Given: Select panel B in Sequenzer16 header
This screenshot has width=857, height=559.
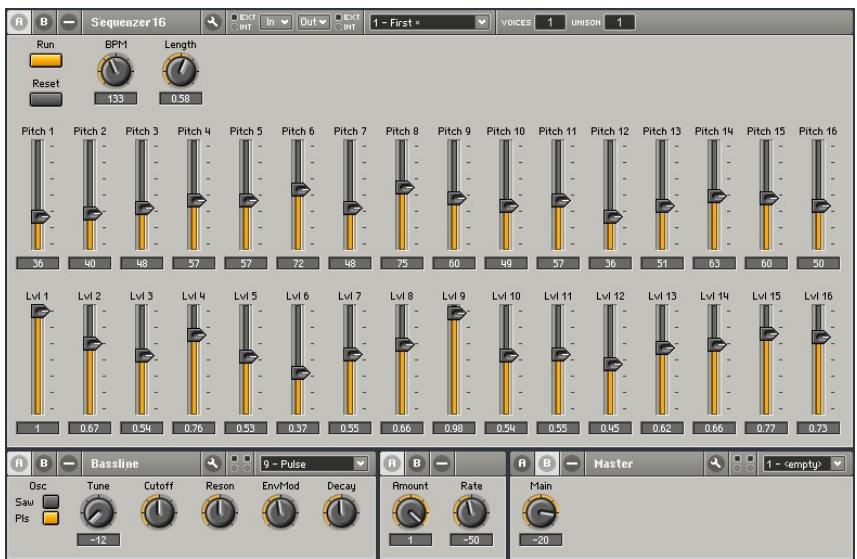Looking at the screenshot, I should [x=44, y=22].
